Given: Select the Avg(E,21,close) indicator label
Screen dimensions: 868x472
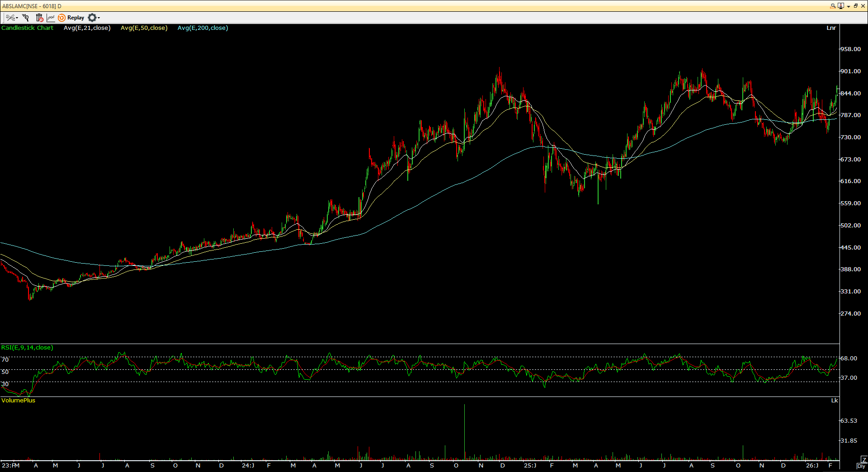Looking at the screenshot, I should point(87,28).
